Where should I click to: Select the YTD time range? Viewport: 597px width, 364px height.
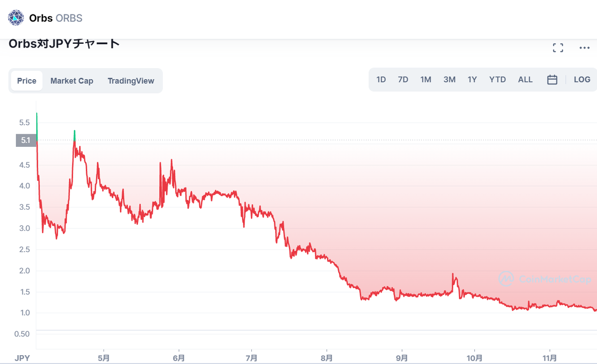click(x=498, y=80)
